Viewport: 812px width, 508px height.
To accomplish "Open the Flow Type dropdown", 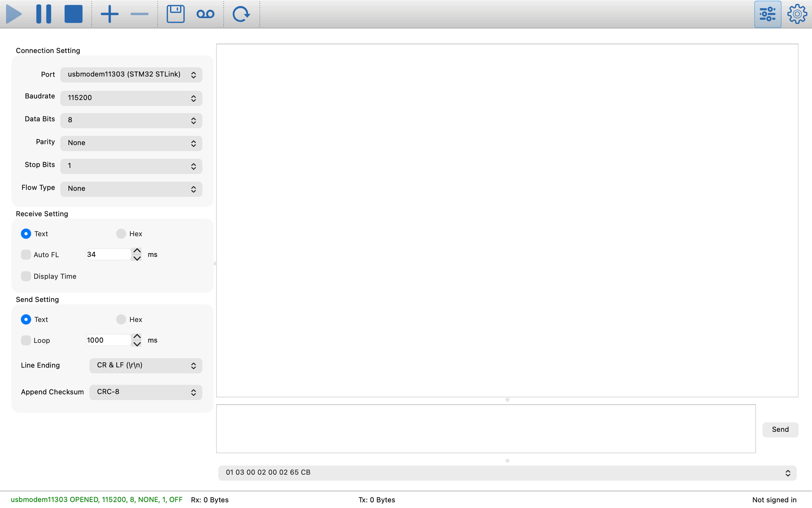I will click(x=131, y=189).
